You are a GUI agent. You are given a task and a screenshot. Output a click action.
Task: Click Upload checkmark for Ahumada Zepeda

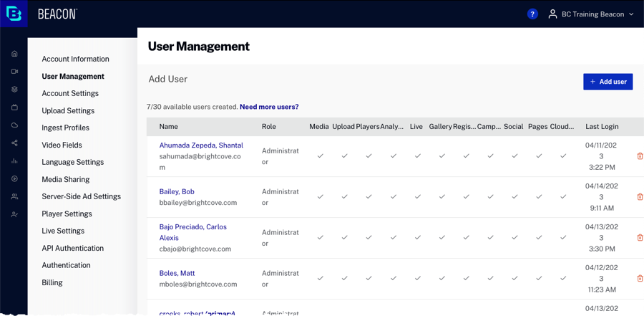pyautogui.click(x=345, y=156)
